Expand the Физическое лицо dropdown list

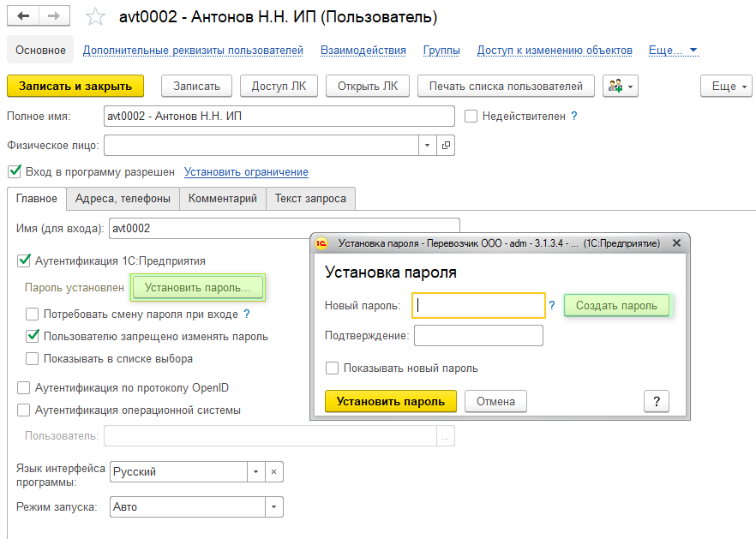point(427,146)
